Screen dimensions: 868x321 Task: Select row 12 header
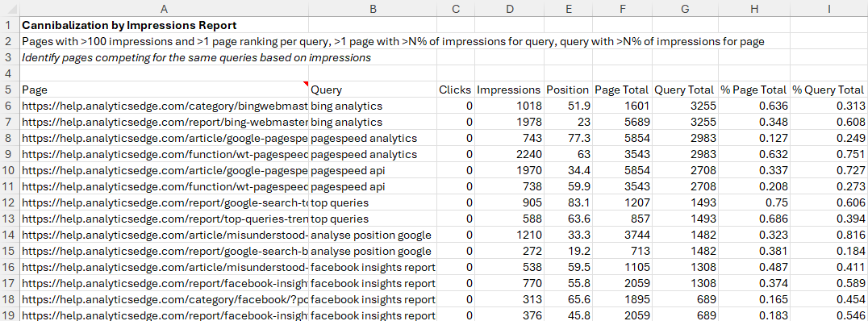coord(10,202)
